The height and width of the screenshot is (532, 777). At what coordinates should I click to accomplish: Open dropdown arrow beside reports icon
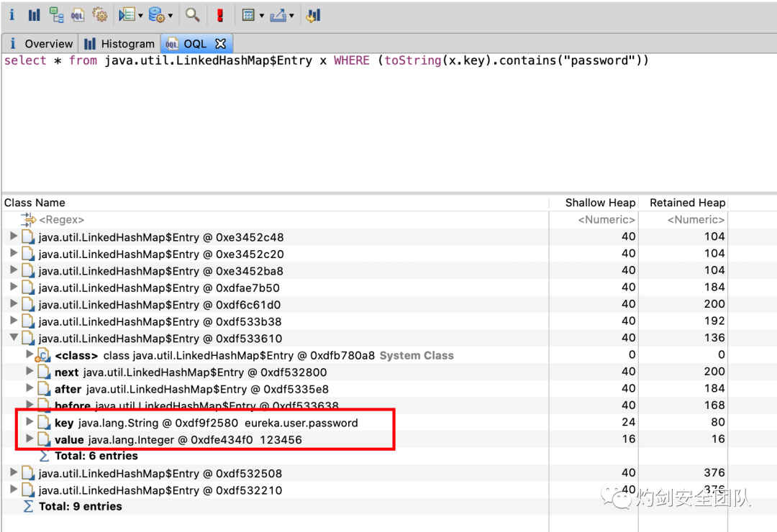pos(141,16)
